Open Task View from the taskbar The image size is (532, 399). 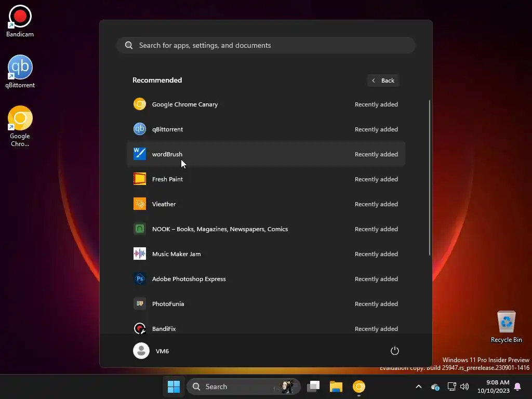(x=313, y=387)
